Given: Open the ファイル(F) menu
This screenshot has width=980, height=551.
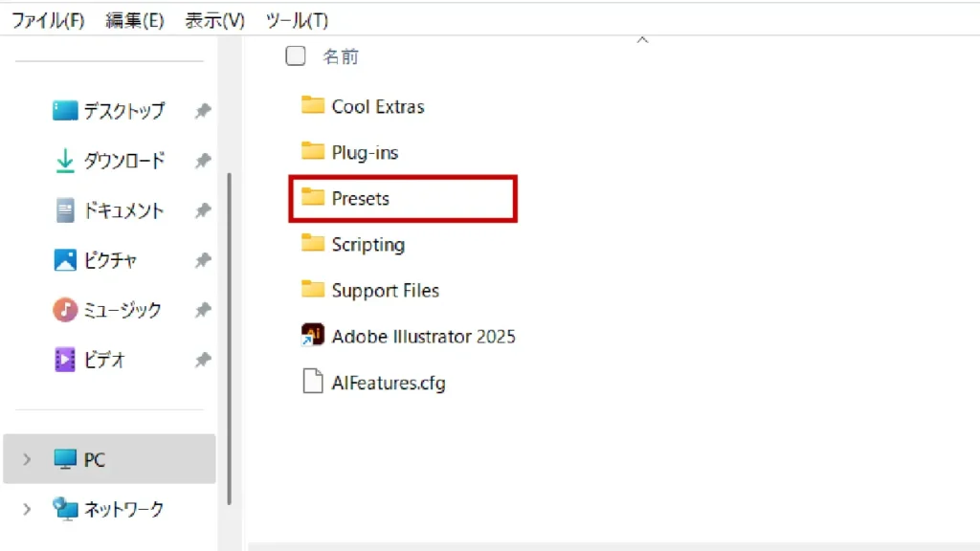Looking at the screenshot, I should (x=48, y=20).
